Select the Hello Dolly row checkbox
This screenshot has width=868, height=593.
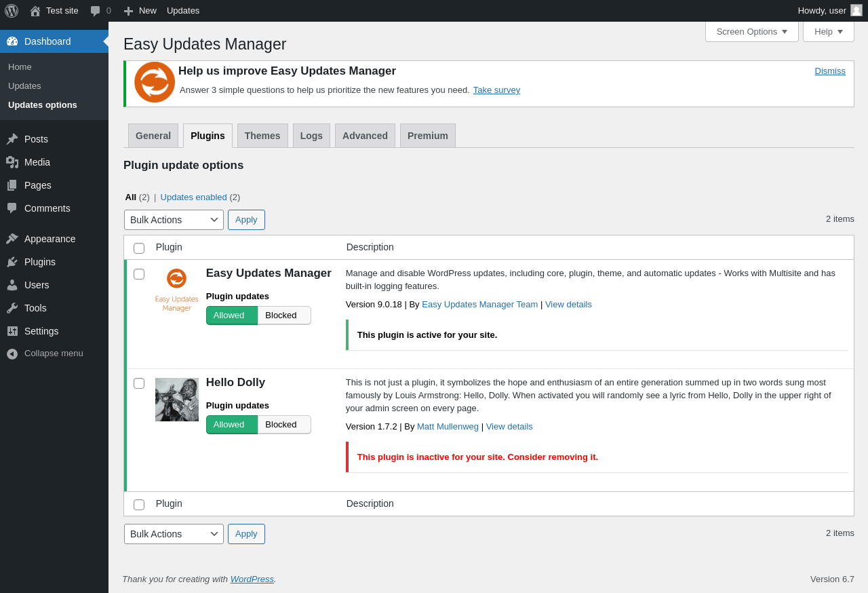coord(139,383)
